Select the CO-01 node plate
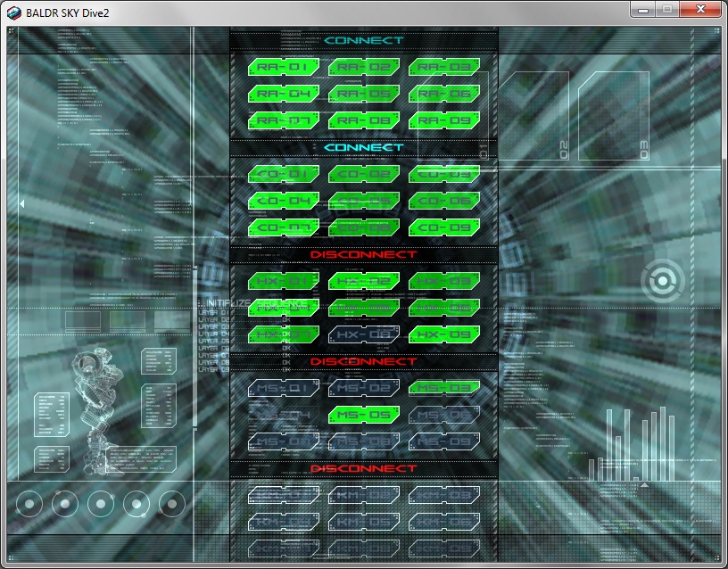This screenshot has width=728, height=569. [x=284, y=174]
